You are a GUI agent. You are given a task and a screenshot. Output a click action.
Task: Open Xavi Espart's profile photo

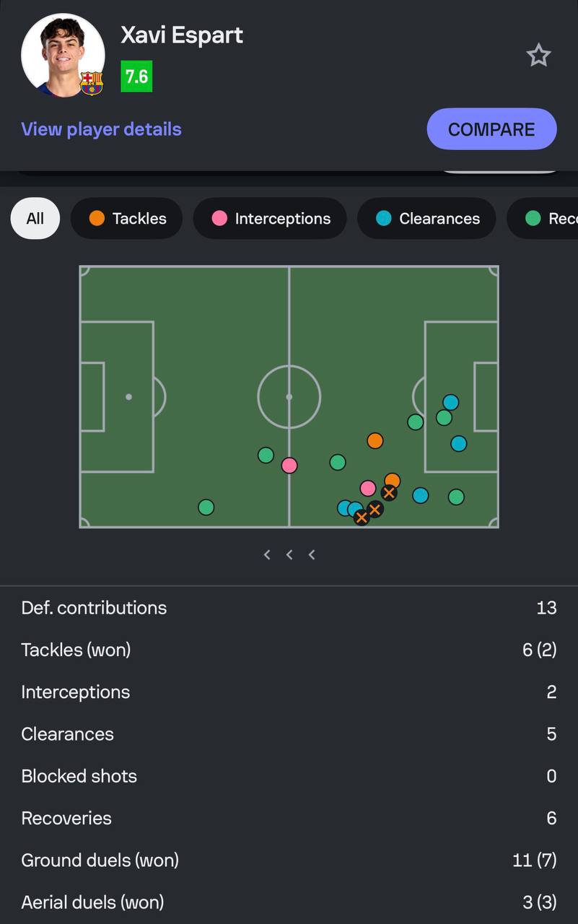point(63,55)
